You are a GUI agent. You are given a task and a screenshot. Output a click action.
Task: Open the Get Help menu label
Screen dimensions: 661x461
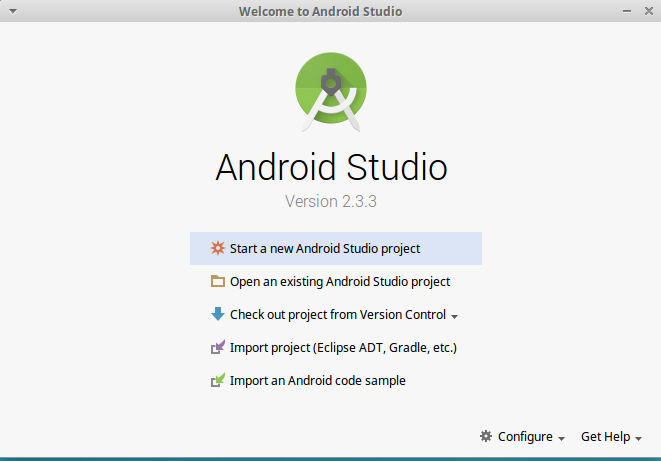[605, 437]
